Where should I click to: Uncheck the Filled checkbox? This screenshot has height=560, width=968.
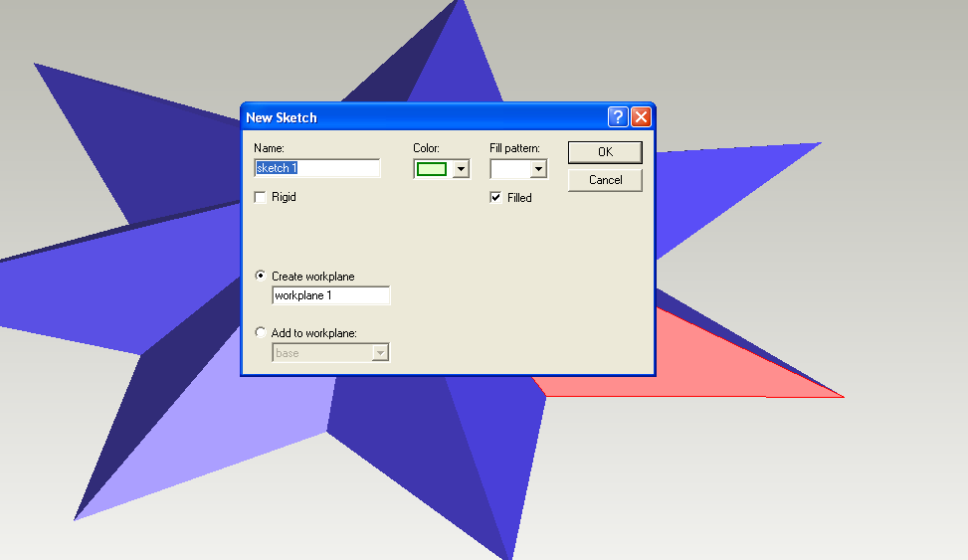495,198
